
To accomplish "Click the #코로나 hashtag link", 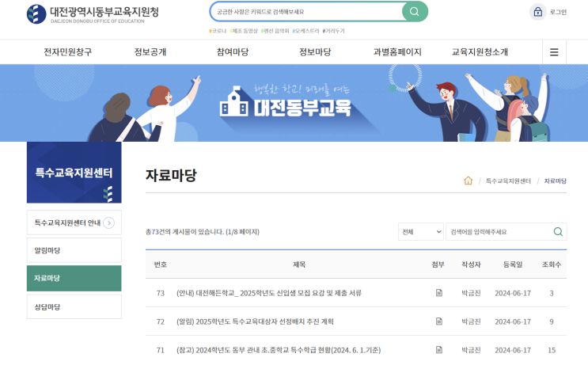I will click(x=218, y=31).
